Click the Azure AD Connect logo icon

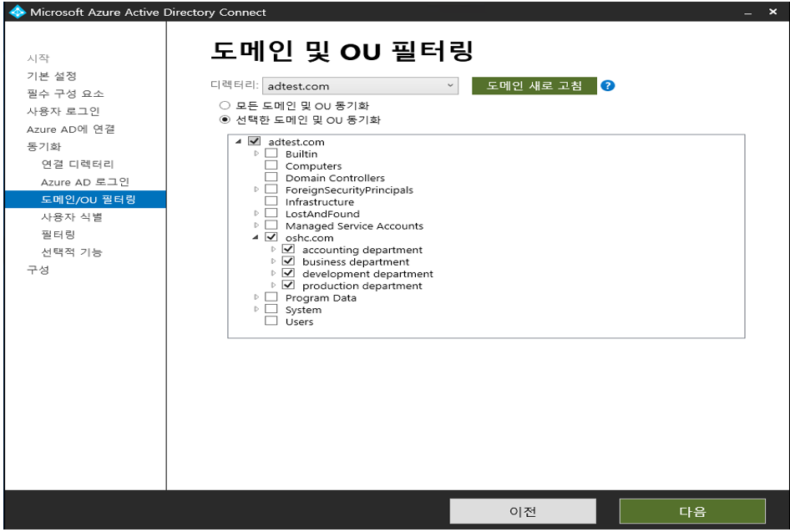18,12
